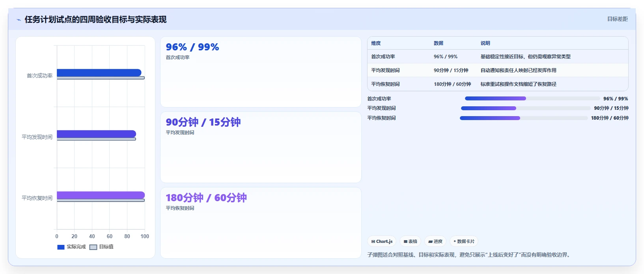The width and height of the screenshot is (644, 274).
Task: Click the x-axis tick label 80
Action: click(127, 237)
